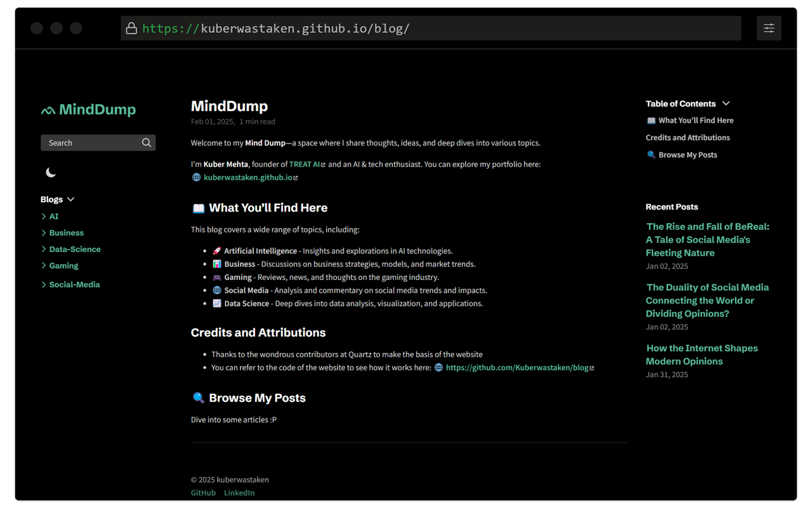Collapse the Table of Contents chevron
This screenshot has height=508, width=812.
[726, 104]
